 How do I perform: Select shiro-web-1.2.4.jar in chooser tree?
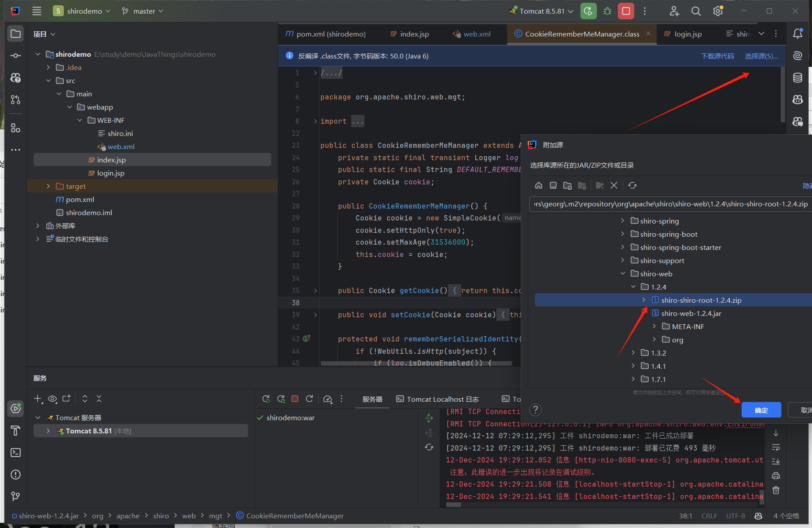pos(691,313)
